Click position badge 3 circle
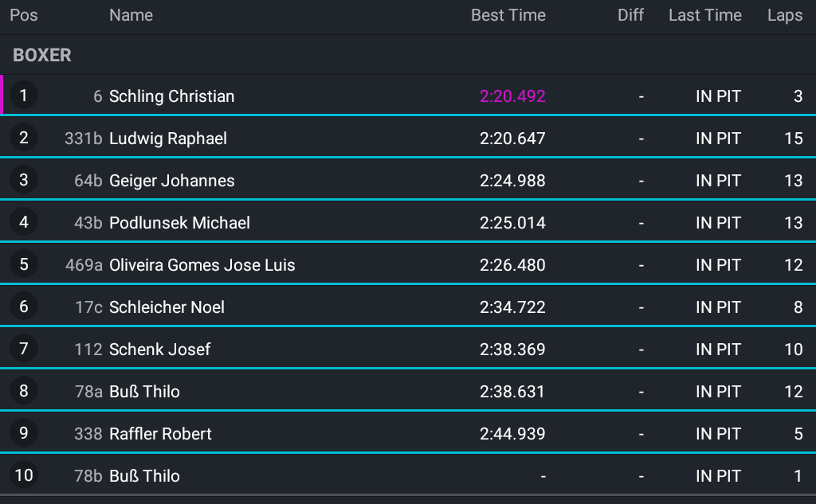Image resolution: width=816 pixels, height=504 pixels. click(x=23, y=180)
